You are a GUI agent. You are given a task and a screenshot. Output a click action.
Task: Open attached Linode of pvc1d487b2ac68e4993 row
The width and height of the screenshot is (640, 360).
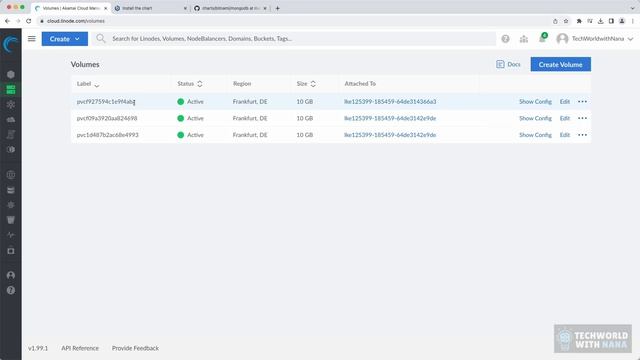point(390,135)
